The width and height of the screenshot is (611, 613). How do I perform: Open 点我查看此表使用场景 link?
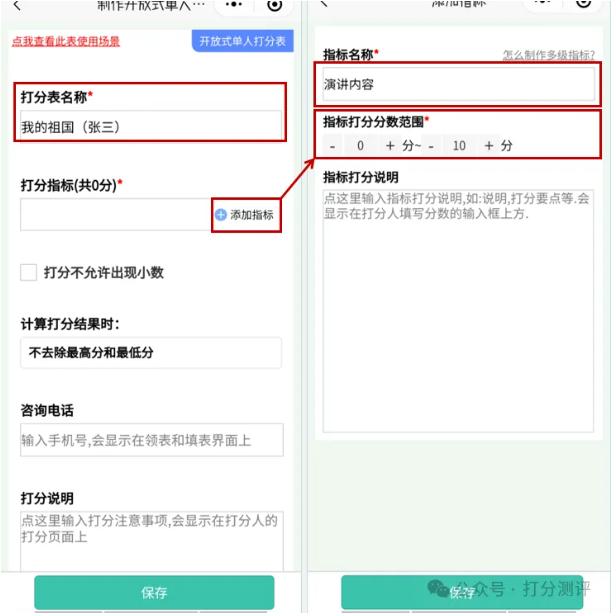pyautogui.click(x=66, y=41)
